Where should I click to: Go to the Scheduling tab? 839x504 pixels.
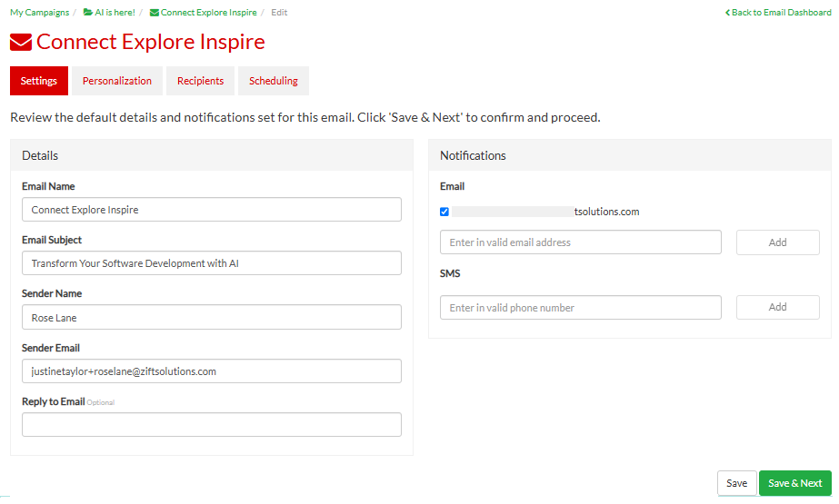coord(274,81)
